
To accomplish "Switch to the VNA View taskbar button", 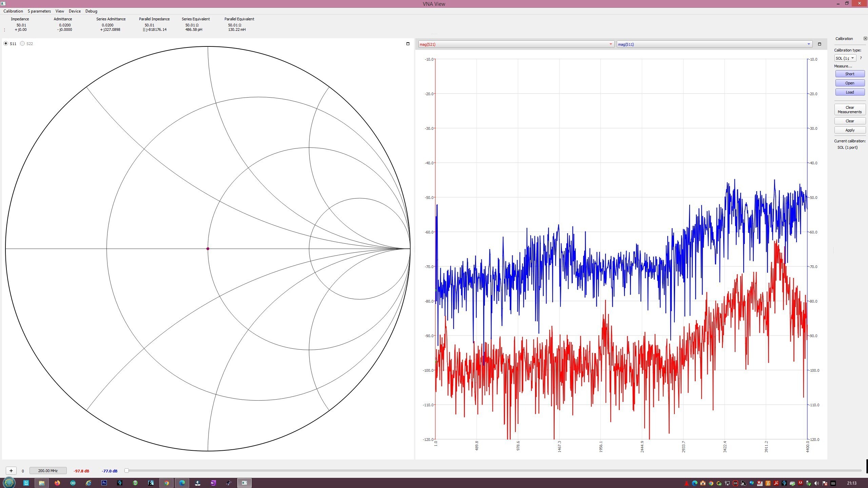I will (x=244, y=483).
